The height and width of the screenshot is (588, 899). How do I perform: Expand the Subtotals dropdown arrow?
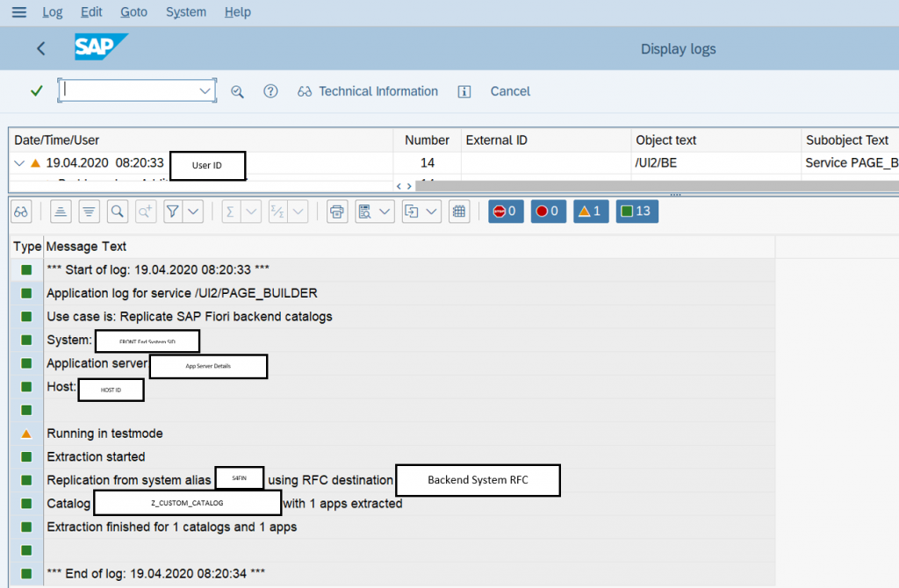[x=298, y=212]
